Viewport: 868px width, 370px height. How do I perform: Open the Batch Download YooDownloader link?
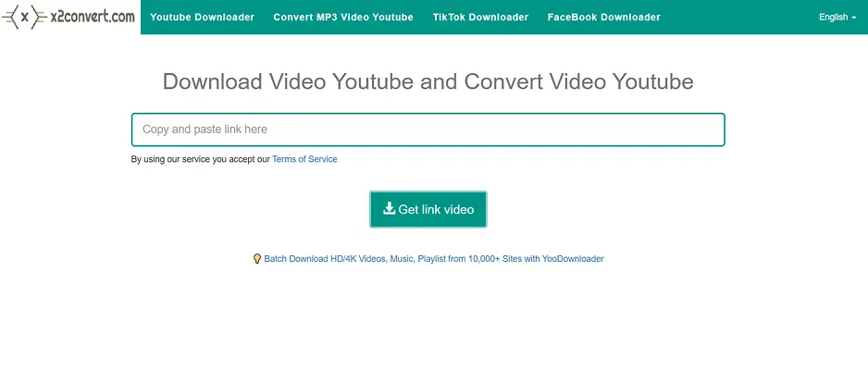pos(433,258)
